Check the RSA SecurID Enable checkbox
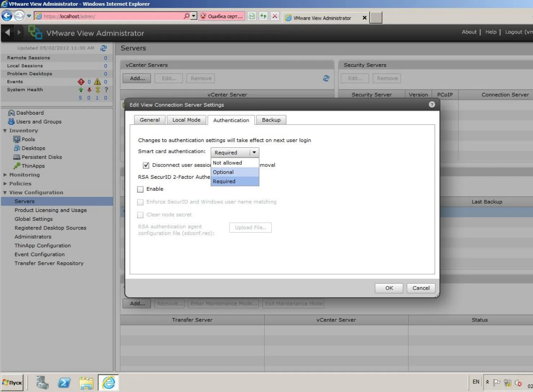The width and height of the screenshot is (533, 392). (140, 189)
